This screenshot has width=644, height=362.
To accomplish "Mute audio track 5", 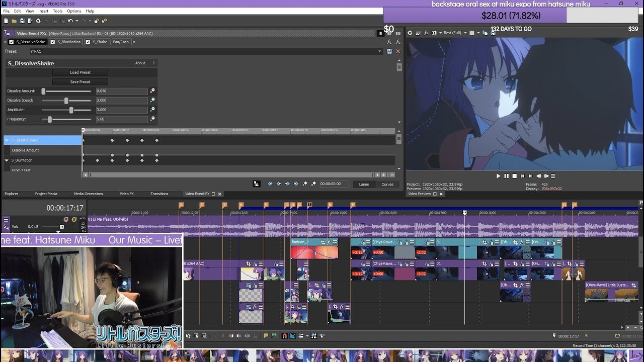I will coord(66,219).
